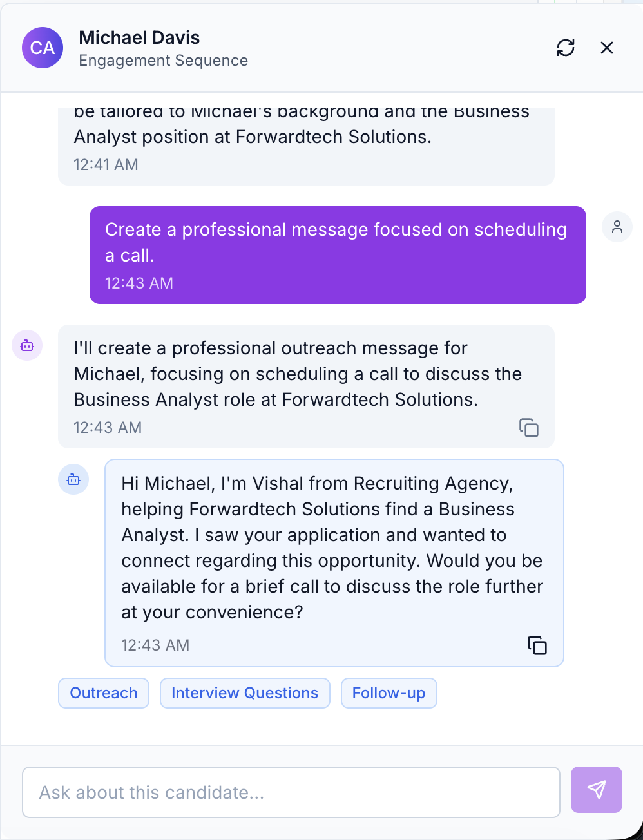
Task: Click the send message paper-plane icon
Action: click(x=596, y=790)
